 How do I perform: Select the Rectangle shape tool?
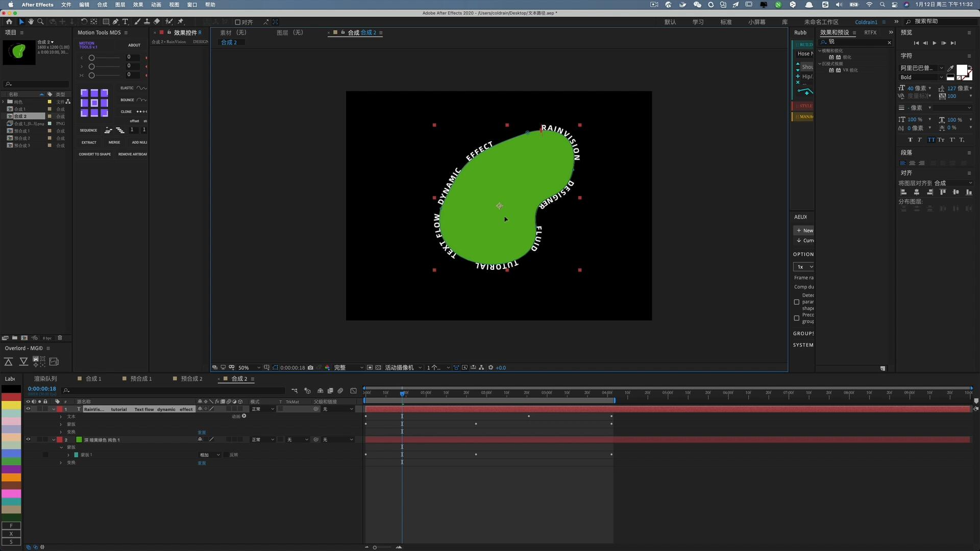point(106,22)
